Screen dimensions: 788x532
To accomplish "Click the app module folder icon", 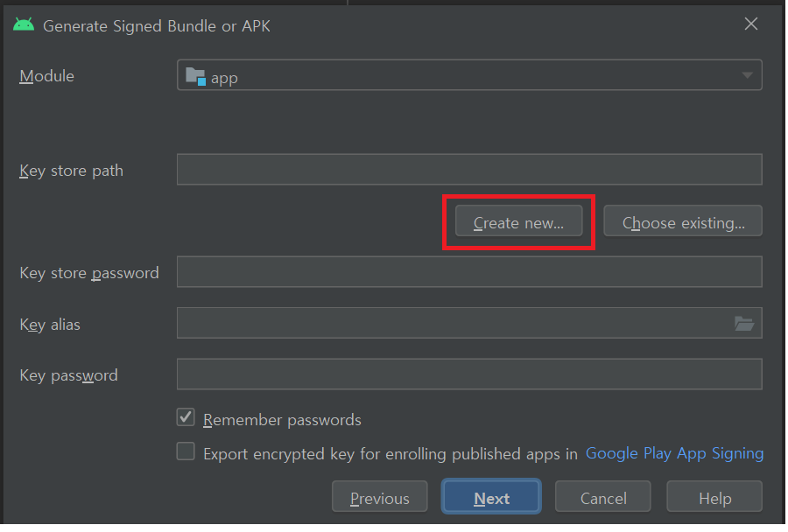I will pos(195,76).
